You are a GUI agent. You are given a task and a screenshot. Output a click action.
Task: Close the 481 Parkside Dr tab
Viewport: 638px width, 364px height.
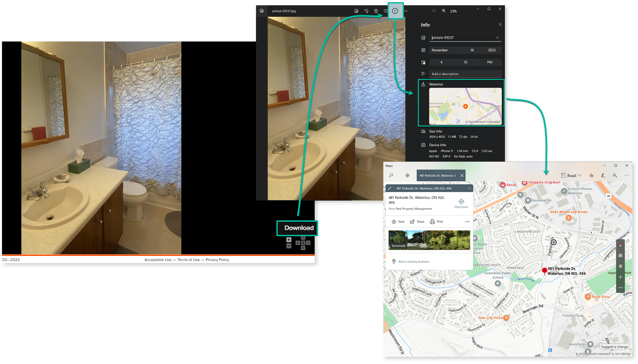[462, 176]
